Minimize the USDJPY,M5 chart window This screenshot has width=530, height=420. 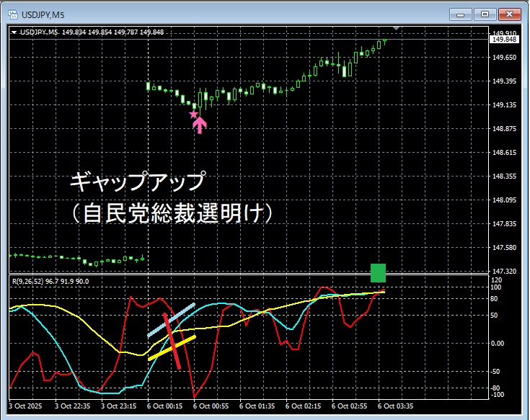click(x=461, y=14)
